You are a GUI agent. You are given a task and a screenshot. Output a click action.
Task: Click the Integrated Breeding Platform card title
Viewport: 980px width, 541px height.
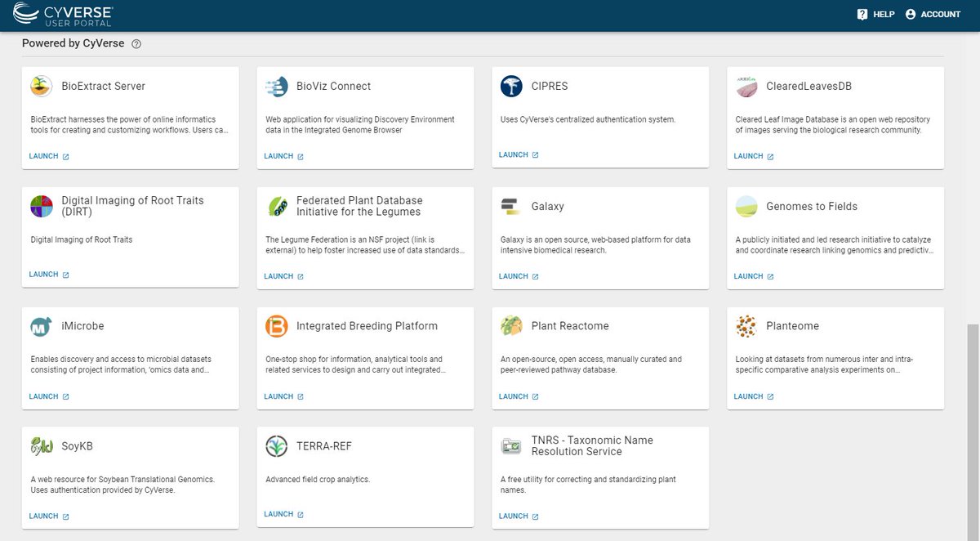367,326
